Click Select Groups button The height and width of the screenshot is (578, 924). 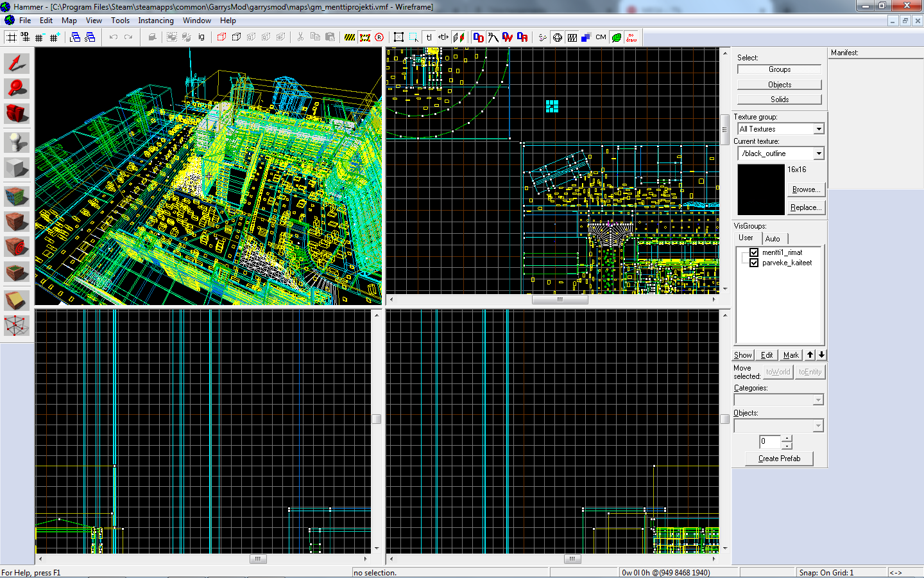point(779,69)
